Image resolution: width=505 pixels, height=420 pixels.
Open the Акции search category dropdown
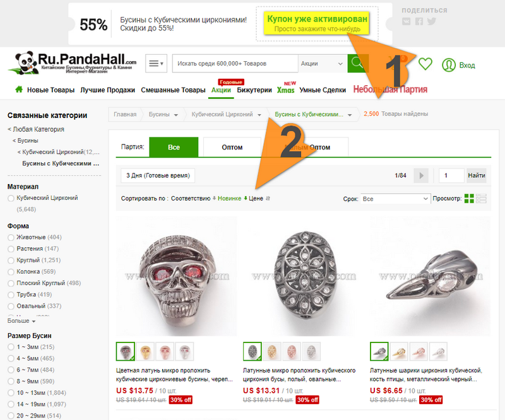(x=322, y=64)
